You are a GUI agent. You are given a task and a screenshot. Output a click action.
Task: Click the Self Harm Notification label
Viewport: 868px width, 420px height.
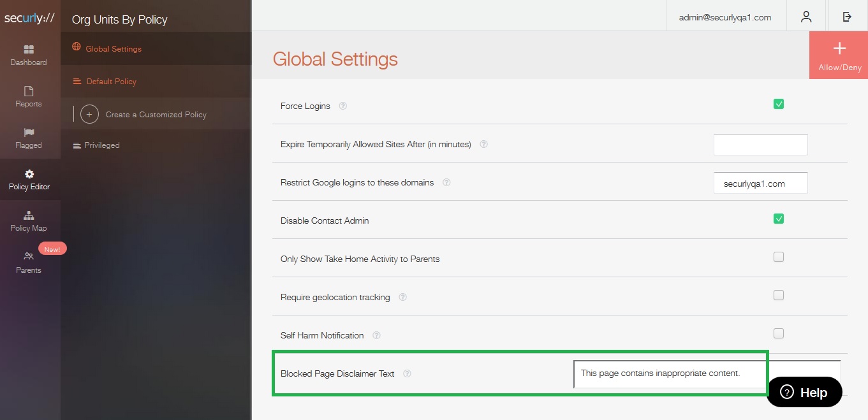(322, 335)
